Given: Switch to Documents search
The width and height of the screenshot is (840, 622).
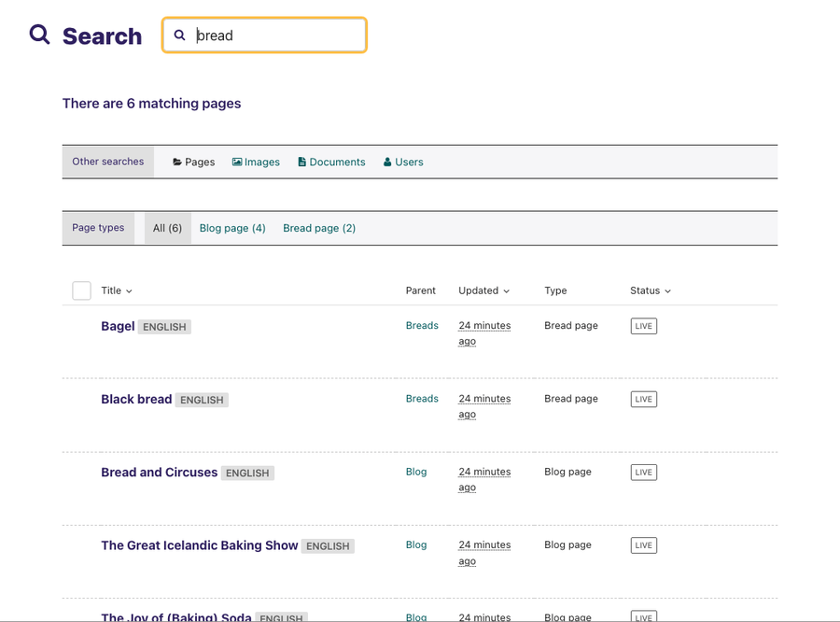Looking at the screenshot, I should pyautogui.click(x=331, y=162).
